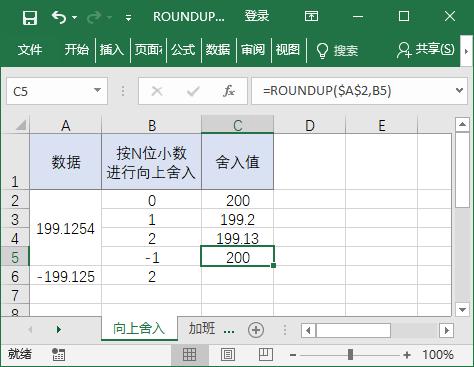Open the 数据 ribbon tab

(218, 50)
